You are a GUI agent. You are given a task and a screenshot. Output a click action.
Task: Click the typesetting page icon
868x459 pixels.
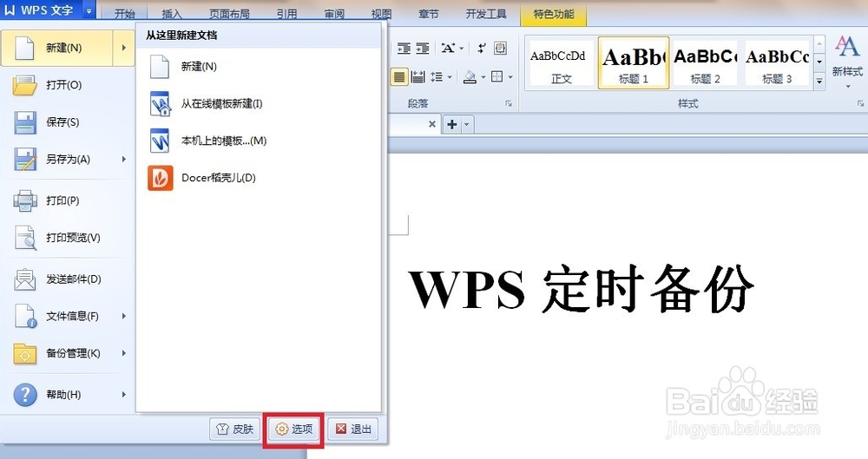500,49
